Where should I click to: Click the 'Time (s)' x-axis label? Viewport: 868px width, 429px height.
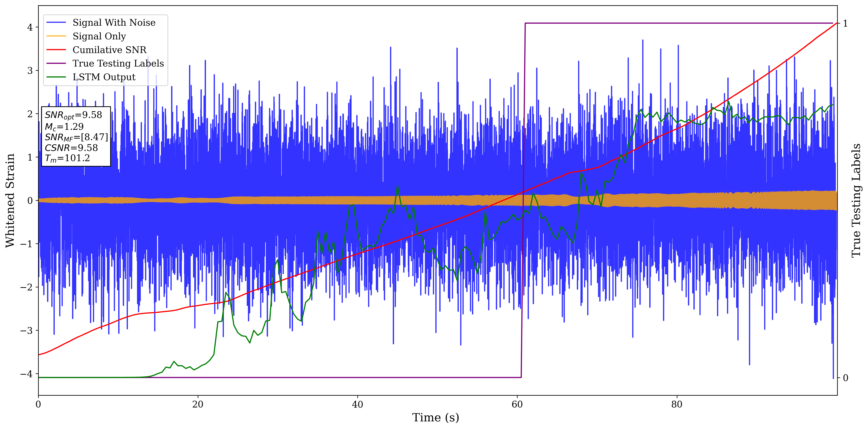pos(435,418)
